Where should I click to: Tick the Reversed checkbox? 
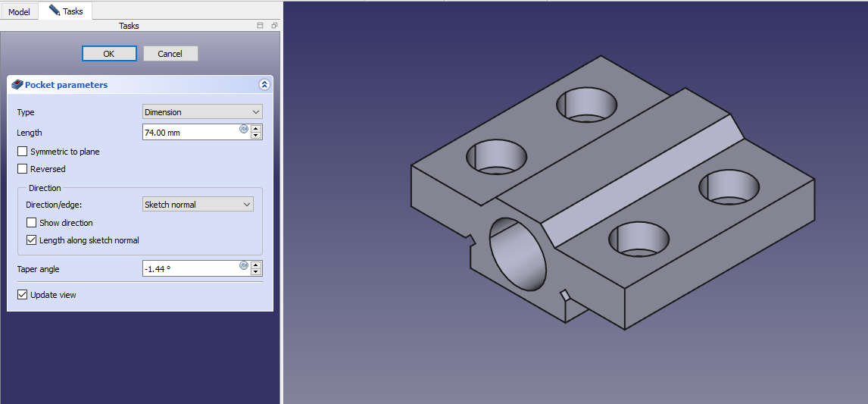tap(22, 169)
